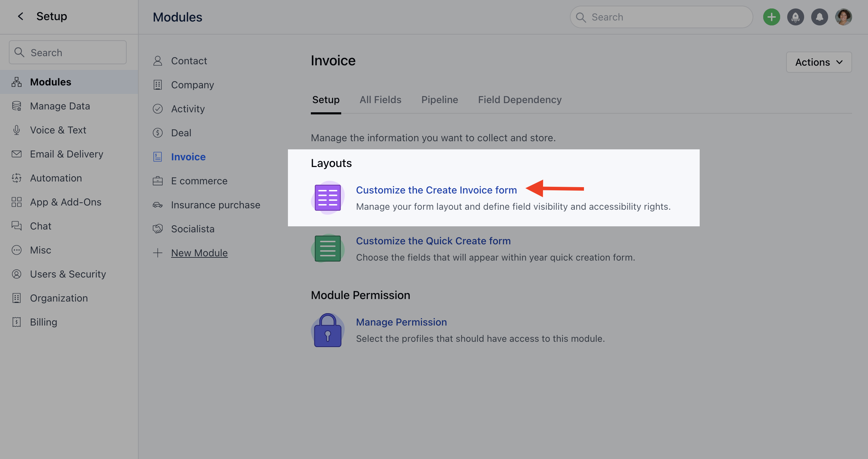Click the Billing receipt icon
This screenshot has height=459, width=868.
tap(17, 322)
